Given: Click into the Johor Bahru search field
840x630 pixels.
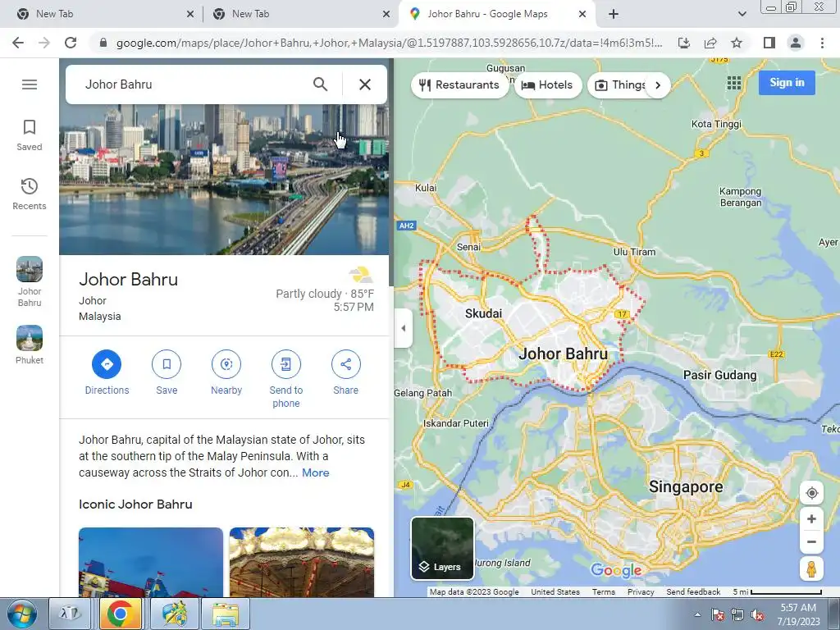Looking at the screenshot, I should coord(193,84).
